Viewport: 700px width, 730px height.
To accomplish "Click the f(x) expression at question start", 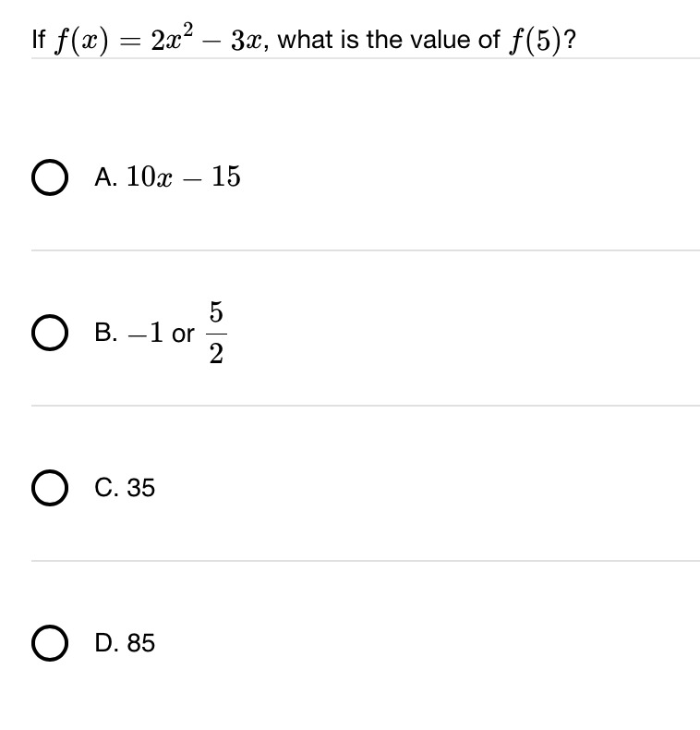I will 81,41.
